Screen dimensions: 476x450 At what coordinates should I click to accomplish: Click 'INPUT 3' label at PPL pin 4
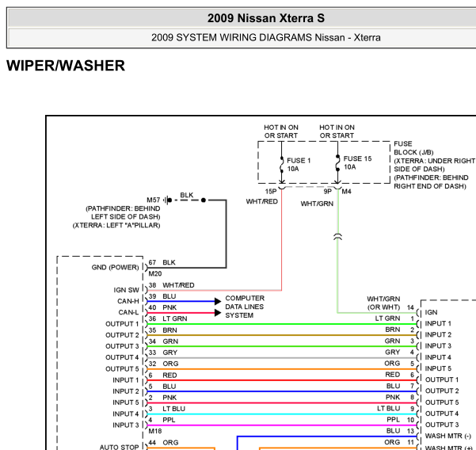coord(126,425)
